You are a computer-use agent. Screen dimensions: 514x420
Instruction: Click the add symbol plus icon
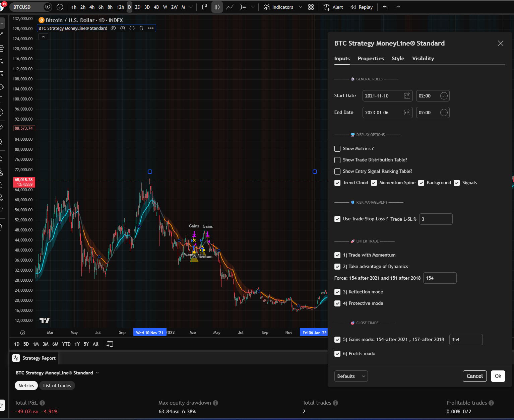(x=60, y=7)
